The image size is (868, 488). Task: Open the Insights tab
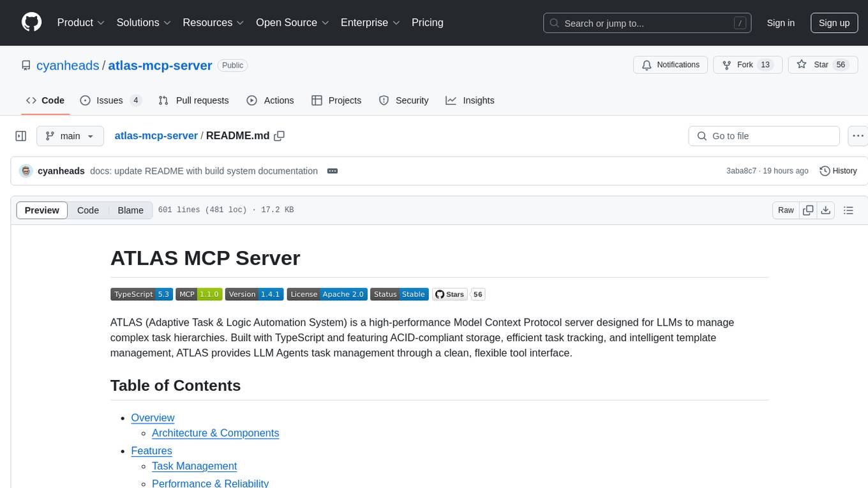pos(470,100)
